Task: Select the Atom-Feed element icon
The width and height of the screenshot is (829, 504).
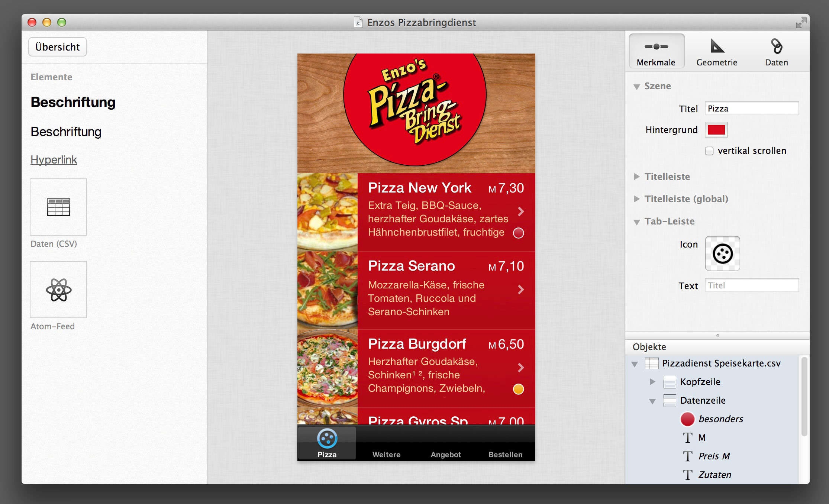Action: [58, 290]
